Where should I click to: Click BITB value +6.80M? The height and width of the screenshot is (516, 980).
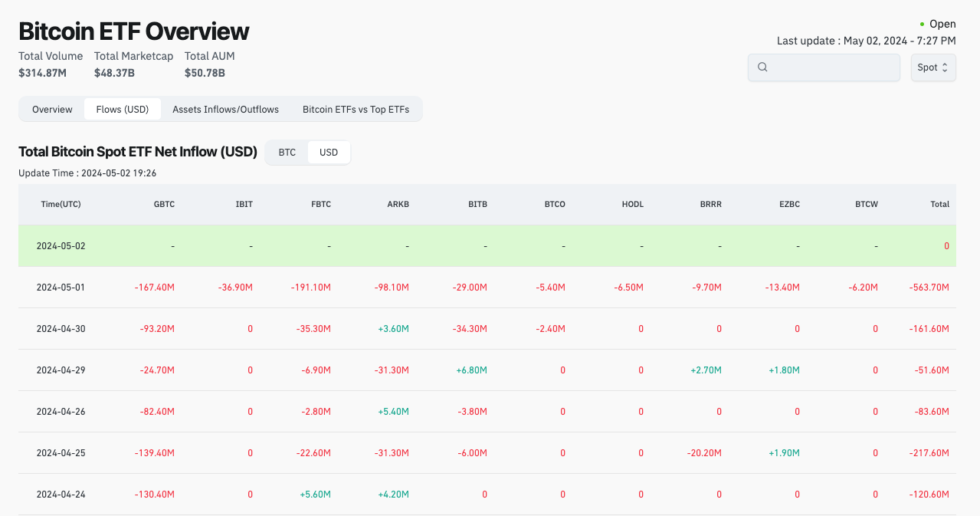[472, 370]
